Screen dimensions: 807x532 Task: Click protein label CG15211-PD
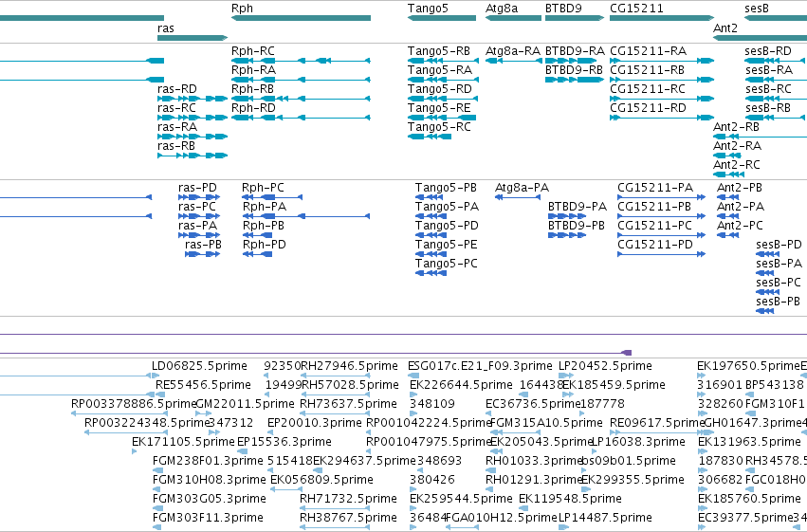pyautogui.click(x=655, y=245)
